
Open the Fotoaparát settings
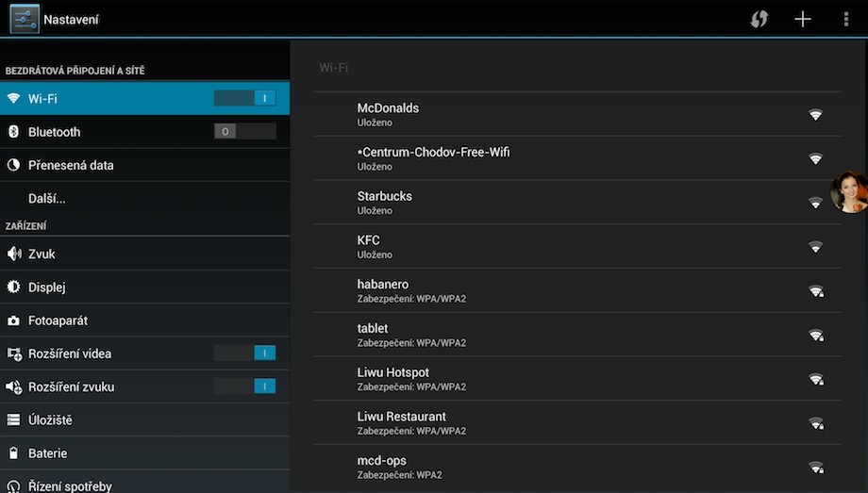[x=145, y=320]
